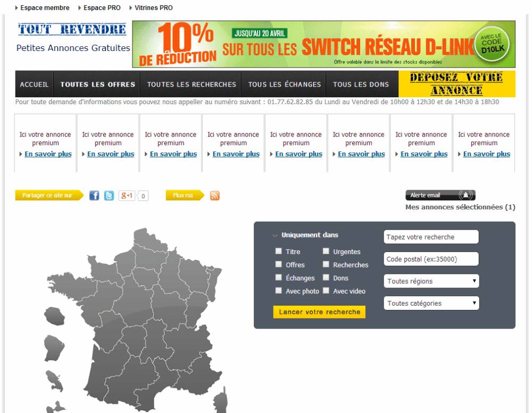Toggle the Avec photo checkbox

point(279,291)
